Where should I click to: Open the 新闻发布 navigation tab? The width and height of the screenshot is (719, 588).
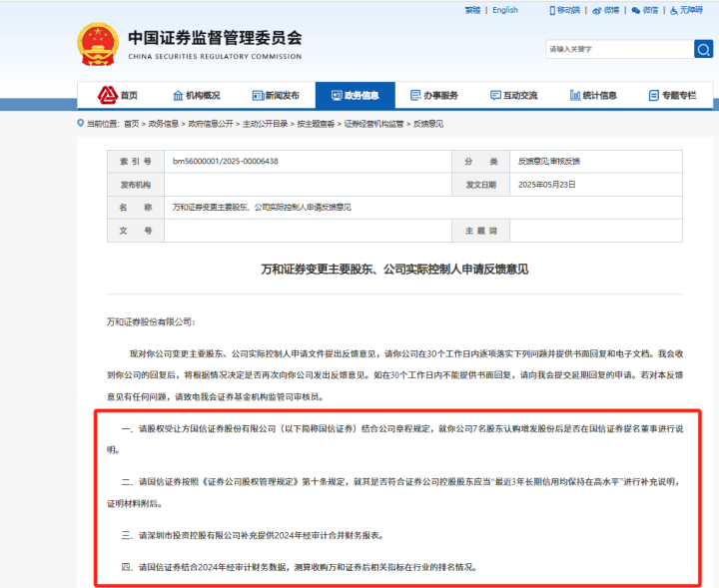point(276,95)
